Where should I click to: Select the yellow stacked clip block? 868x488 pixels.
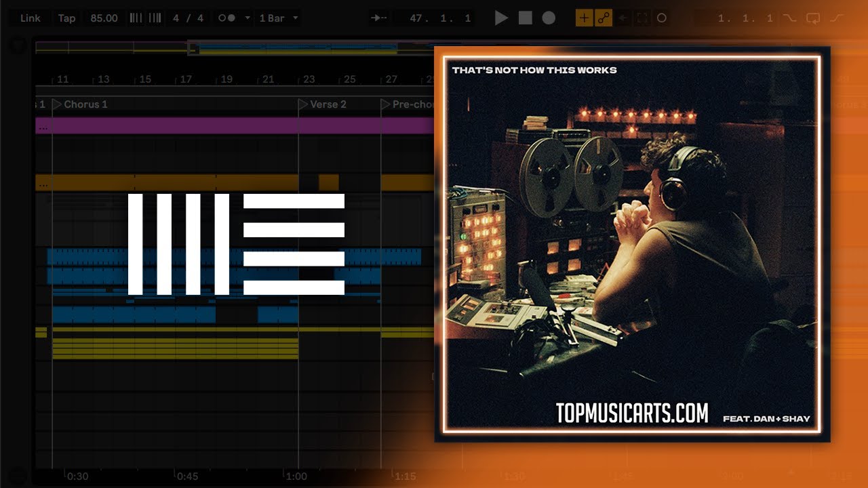tap(175, 348)
